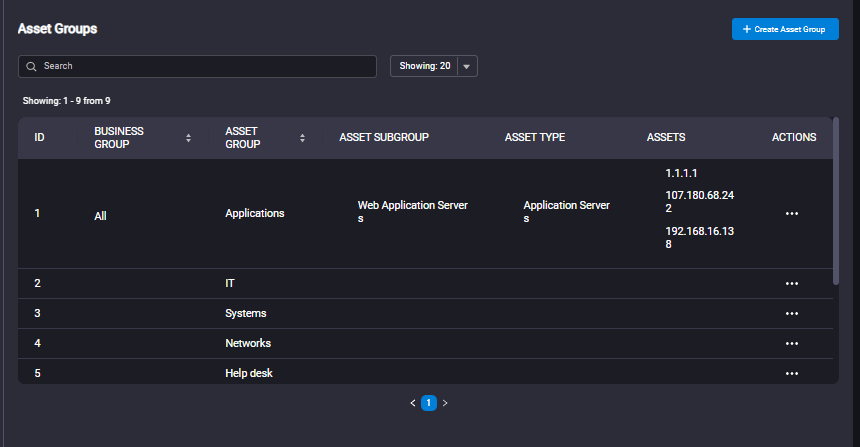
Task: Select the IT asset group cell
Action: [x=230, y=284]
